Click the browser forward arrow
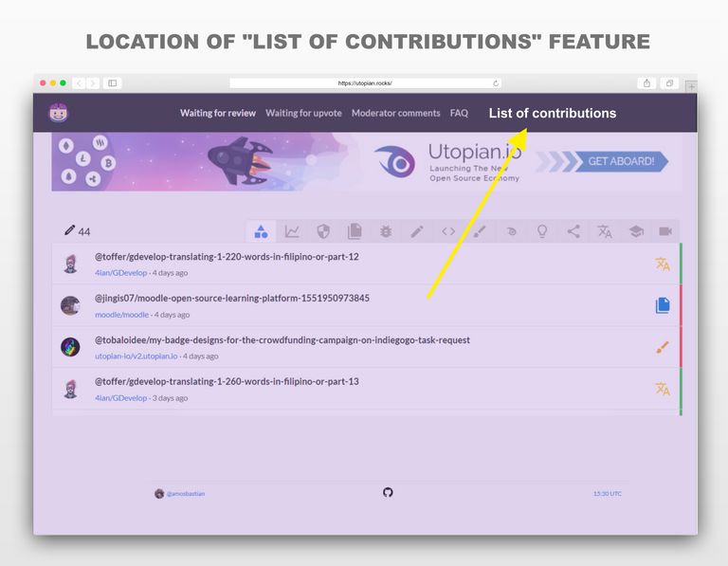The image size is (728, 566). tap(93, 83)
